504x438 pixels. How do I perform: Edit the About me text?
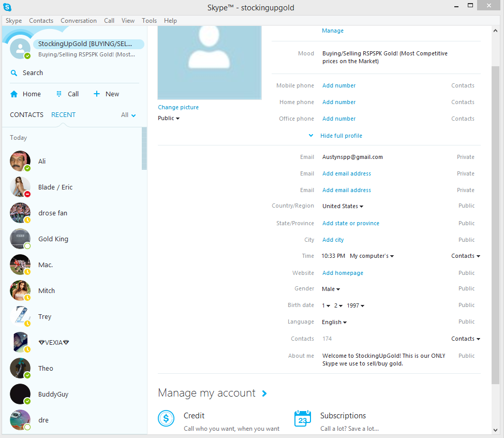(384, 359)
